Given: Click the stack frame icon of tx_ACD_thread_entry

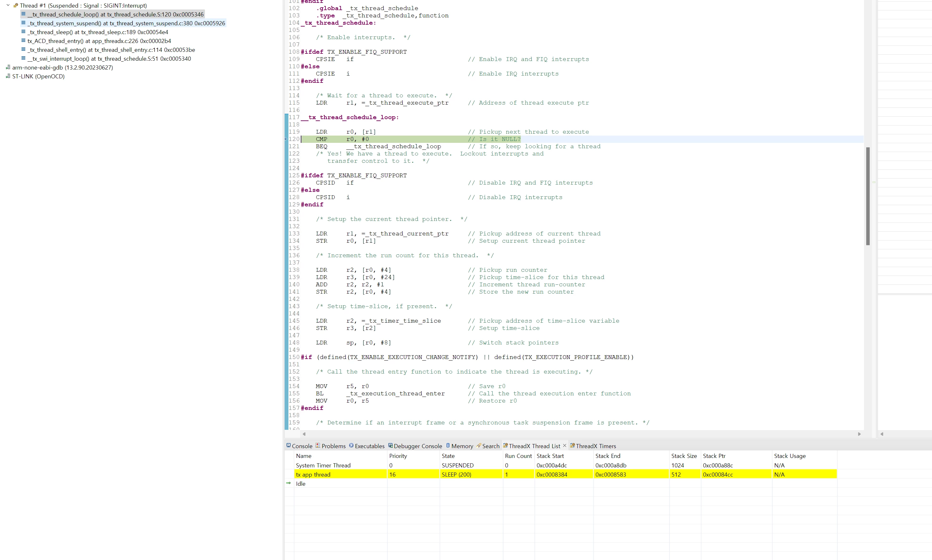Looking at the screenshot, I should 23,40.
